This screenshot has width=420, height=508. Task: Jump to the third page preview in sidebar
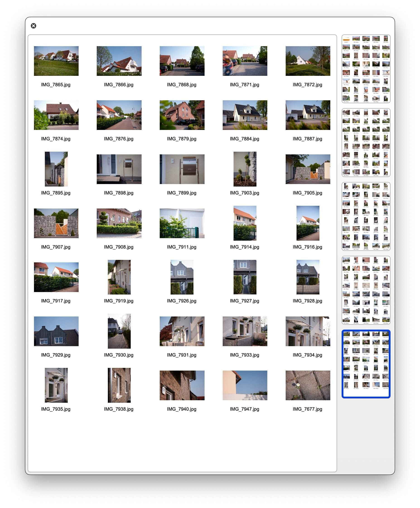(366, 216)
